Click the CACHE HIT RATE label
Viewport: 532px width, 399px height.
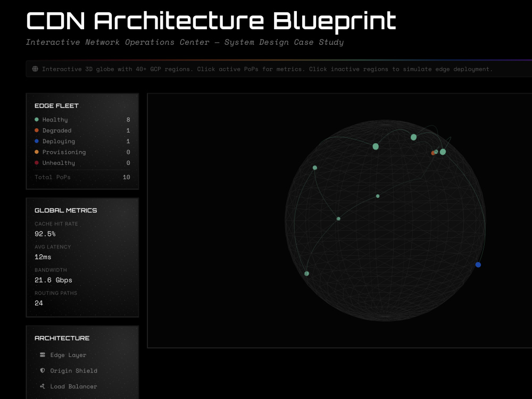(56, 224)
